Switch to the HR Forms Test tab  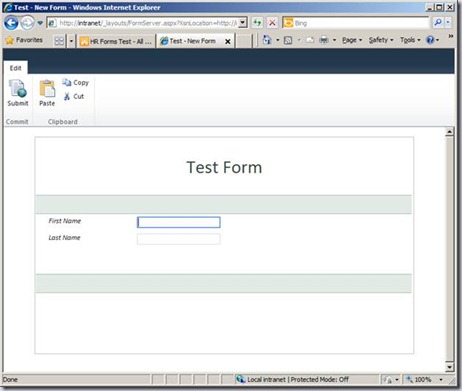[x=116, y=41]
